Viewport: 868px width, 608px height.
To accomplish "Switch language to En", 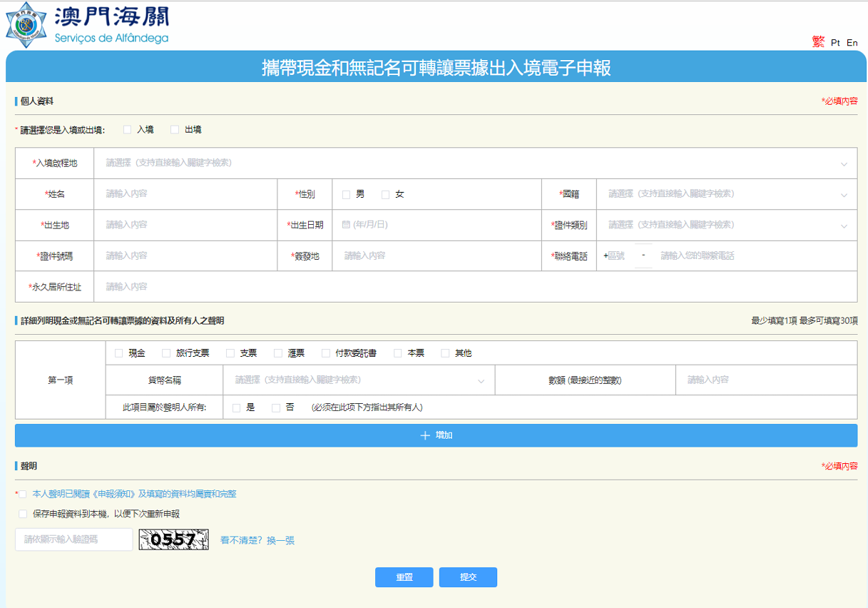I will click(x=852, y=43).
